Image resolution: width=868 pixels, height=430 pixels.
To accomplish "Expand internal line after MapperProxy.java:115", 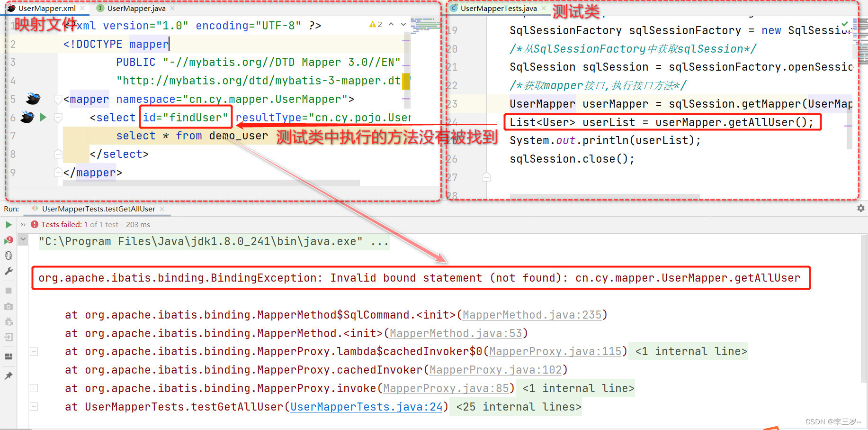I will (34, 351).
